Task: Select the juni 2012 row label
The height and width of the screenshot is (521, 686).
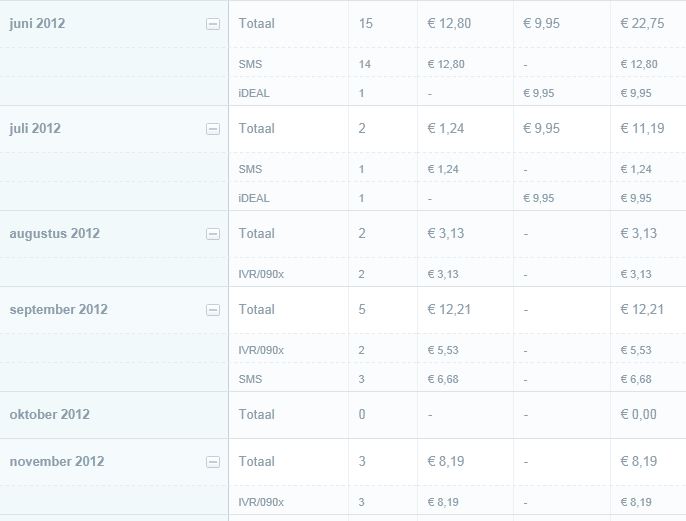Action: click(37, 23)
